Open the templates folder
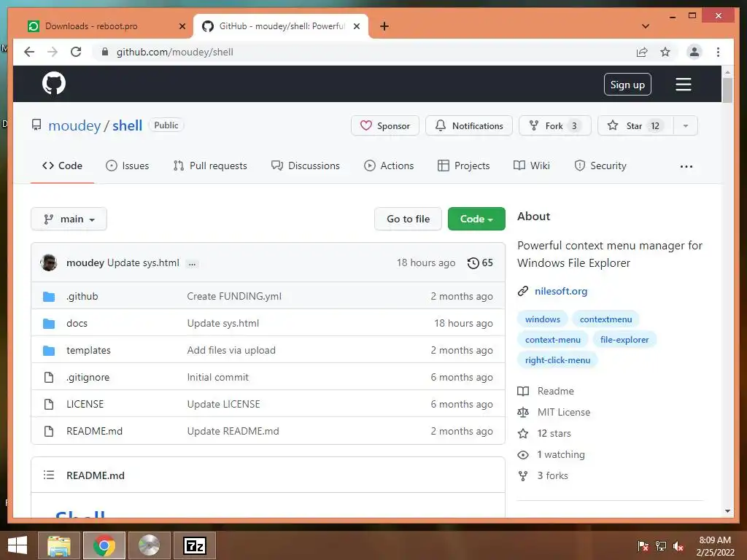Image resolution: width=747 pixels, height=560 pixels. pyautogui.click(x=88, y=351)
